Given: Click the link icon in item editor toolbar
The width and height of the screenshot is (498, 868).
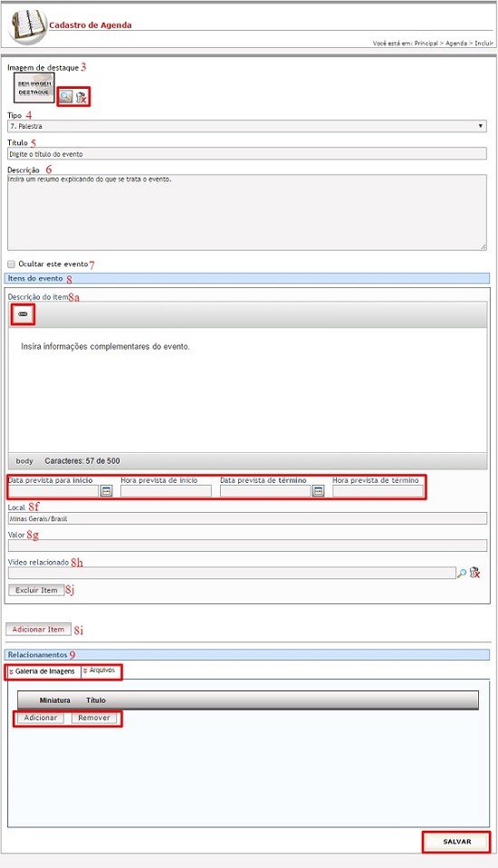Looking at the screenshot, I should tap(23, 313).
